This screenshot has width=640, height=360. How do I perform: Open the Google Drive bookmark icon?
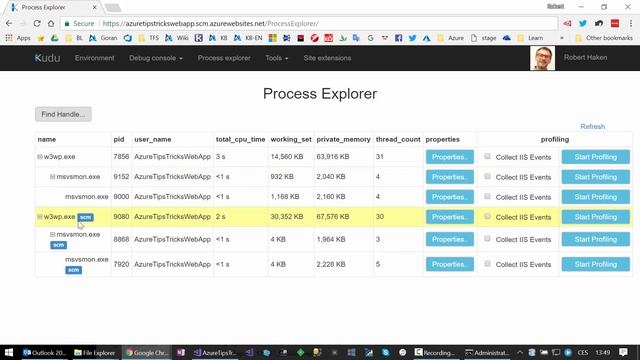(x=54, y=38)
